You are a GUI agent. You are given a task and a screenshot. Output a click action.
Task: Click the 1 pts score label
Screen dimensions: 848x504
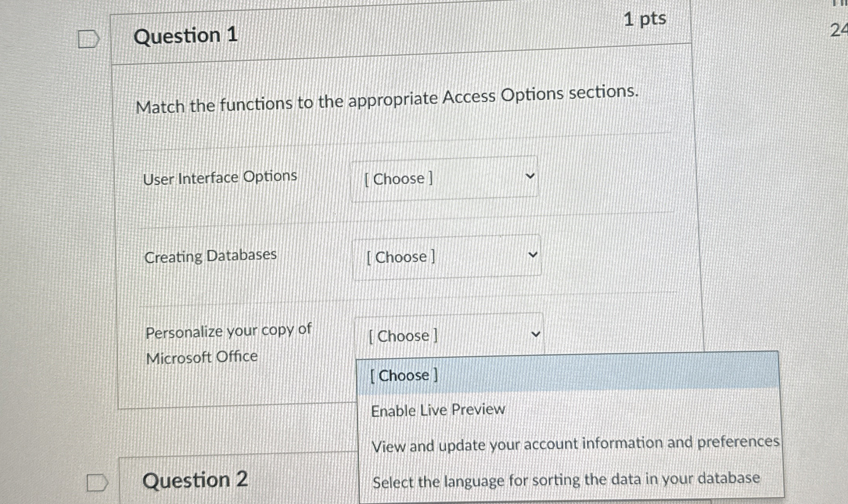[645, 19]
